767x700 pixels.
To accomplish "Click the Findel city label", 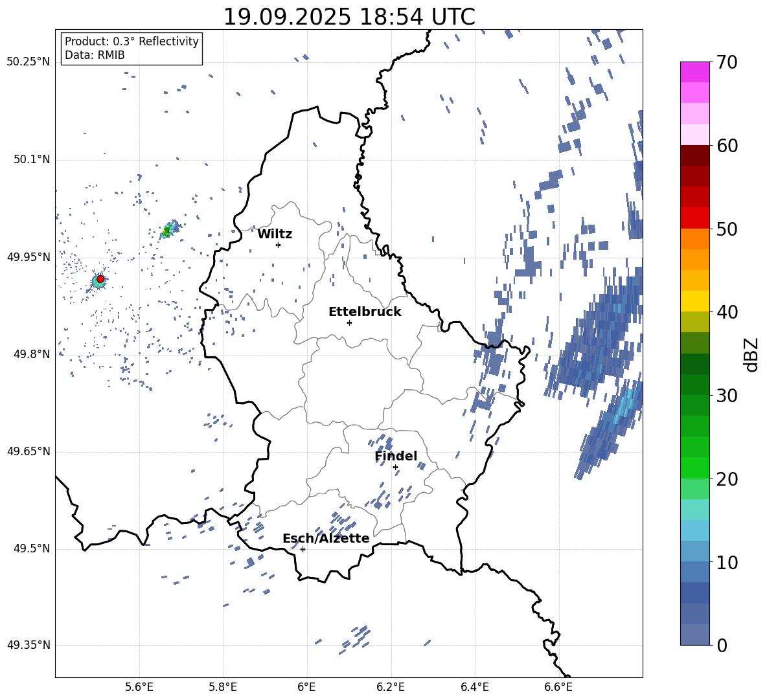I will pos(396,456).
